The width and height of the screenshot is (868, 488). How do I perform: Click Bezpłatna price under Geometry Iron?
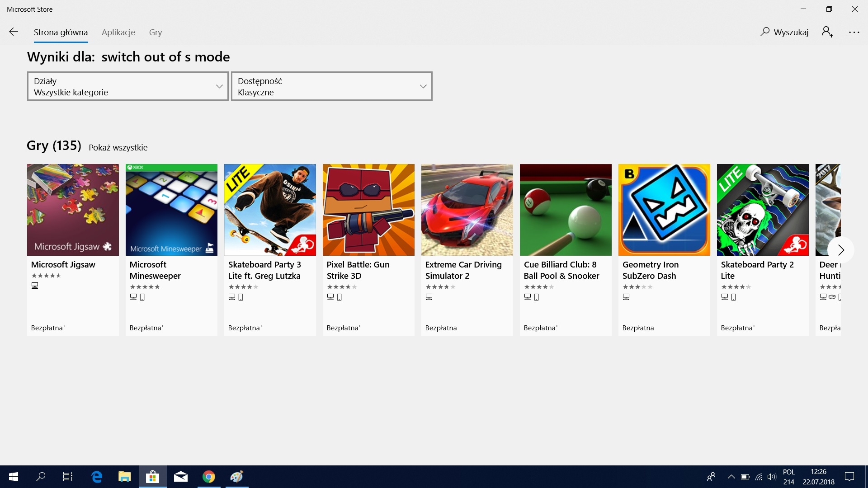[x=638, y=328]
